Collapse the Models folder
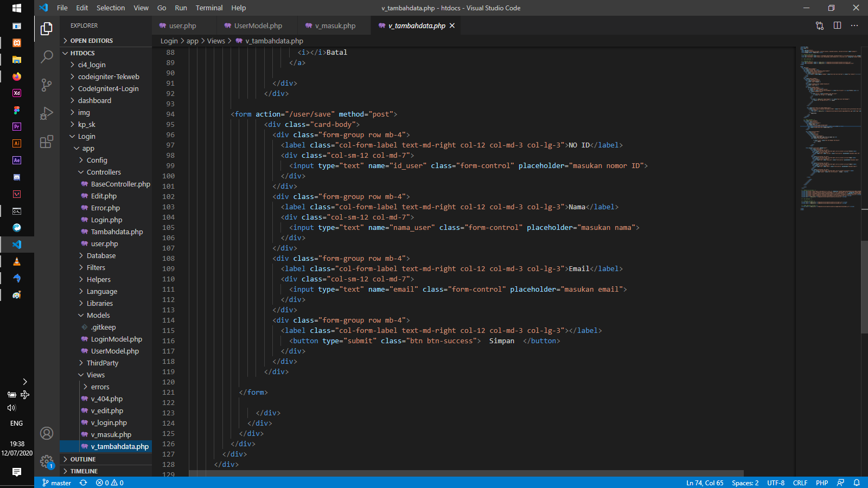868x488 pixels. (106, 315)
